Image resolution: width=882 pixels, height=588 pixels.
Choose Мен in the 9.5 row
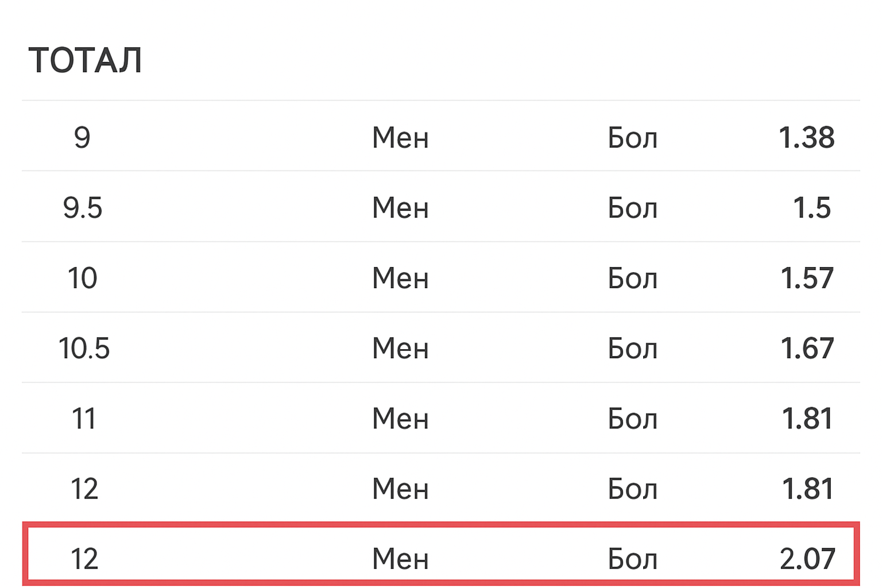pos(400,208)
